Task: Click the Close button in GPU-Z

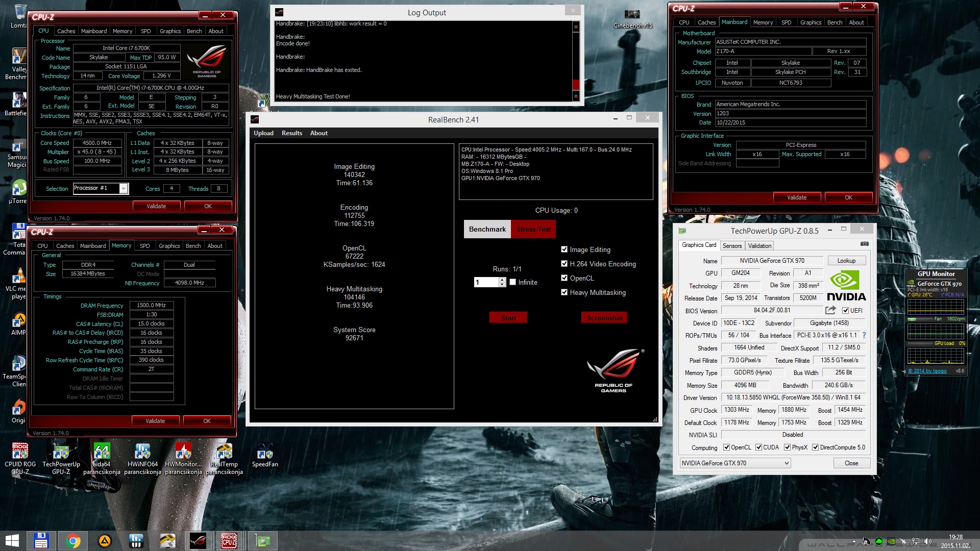Action: pyautogui.click(x=851, y=463)
